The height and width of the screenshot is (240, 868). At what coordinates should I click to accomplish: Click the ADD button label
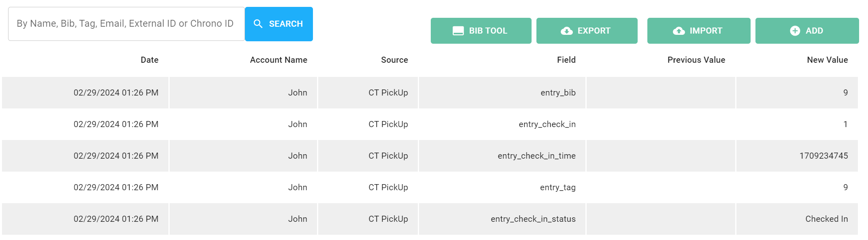coord(814,31)
